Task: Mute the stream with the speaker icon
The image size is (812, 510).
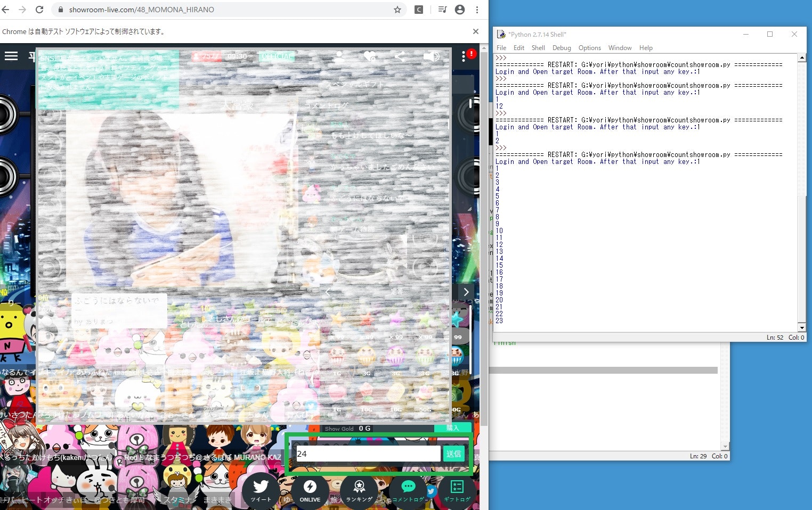Action: tap(432, 56)
